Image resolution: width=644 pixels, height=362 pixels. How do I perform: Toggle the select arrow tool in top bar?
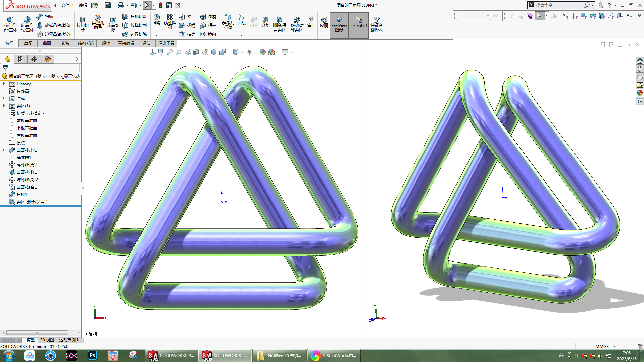pyautogui.click(x=147, y=5)
